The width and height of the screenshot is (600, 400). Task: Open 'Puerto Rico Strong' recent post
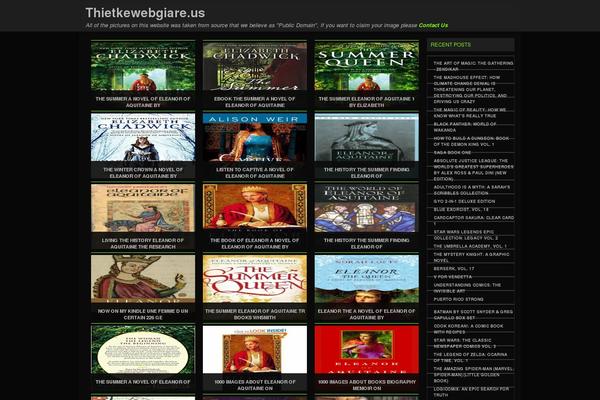pyautogui.click(x=458, y=299)
